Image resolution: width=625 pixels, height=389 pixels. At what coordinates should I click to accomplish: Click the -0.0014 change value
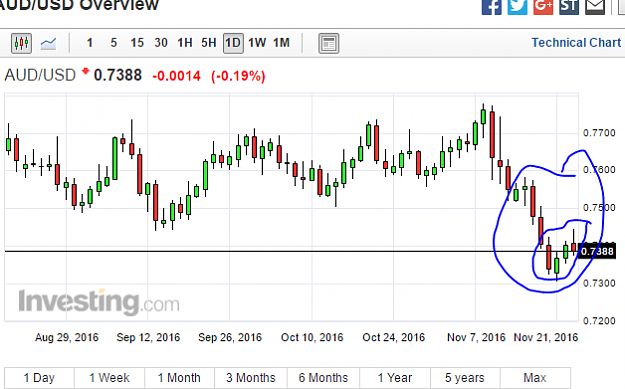(x=177, y=76)
